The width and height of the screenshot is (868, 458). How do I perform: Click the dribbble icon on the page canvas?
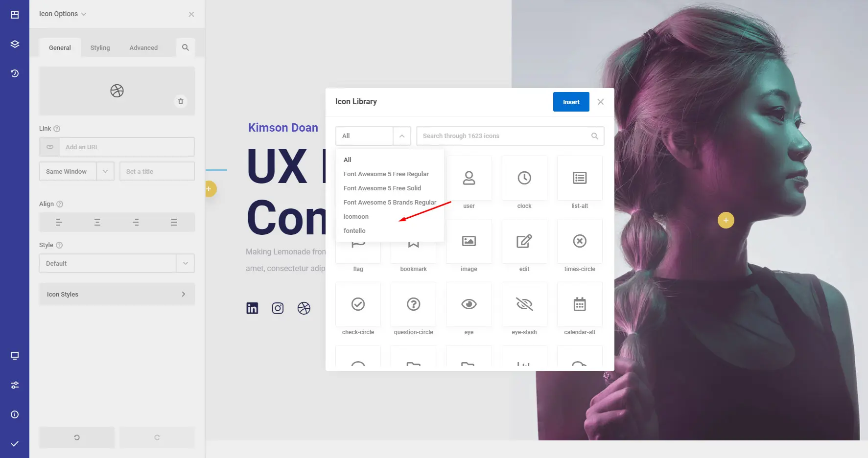[x=304, y=308]
